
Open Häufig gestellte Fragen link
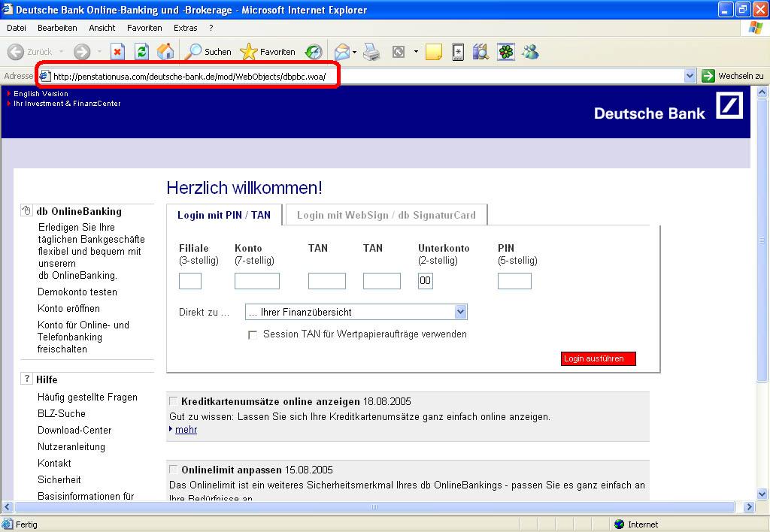click(x=87, y=397)
